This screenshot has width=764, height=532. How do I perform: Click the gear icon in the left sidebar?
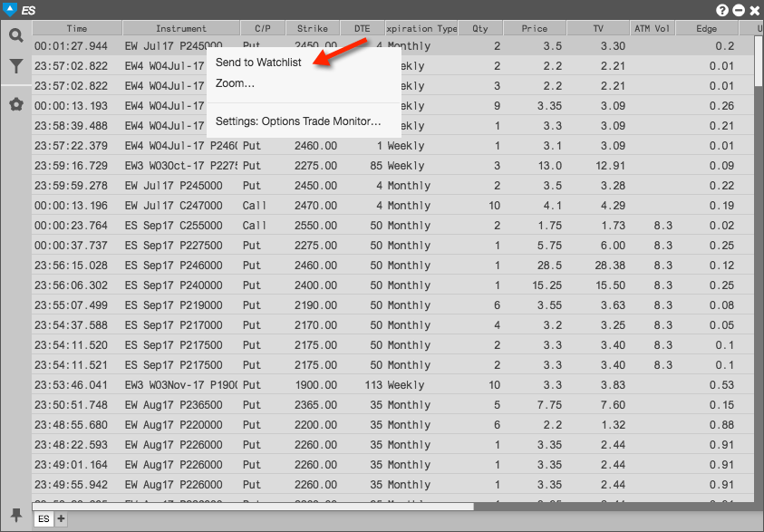click(14, 103)
